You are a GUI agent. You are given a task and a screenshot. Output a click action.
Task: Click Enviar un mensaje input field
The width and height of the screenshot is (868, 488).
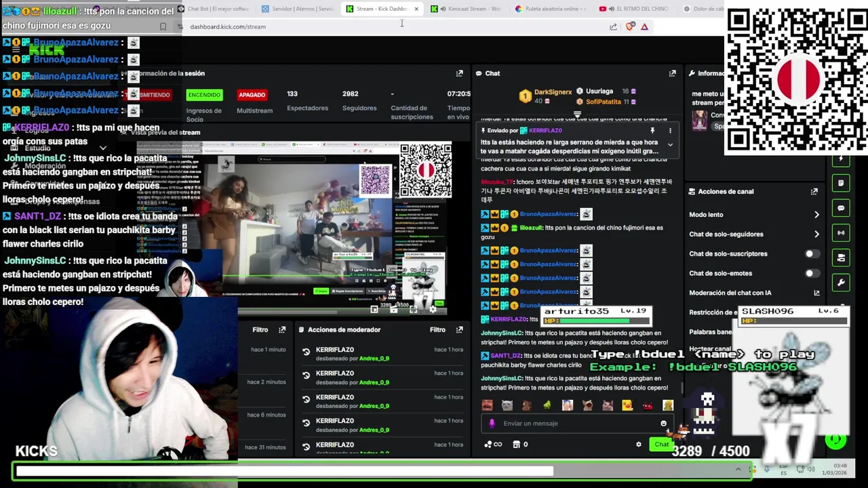(576, 424)
